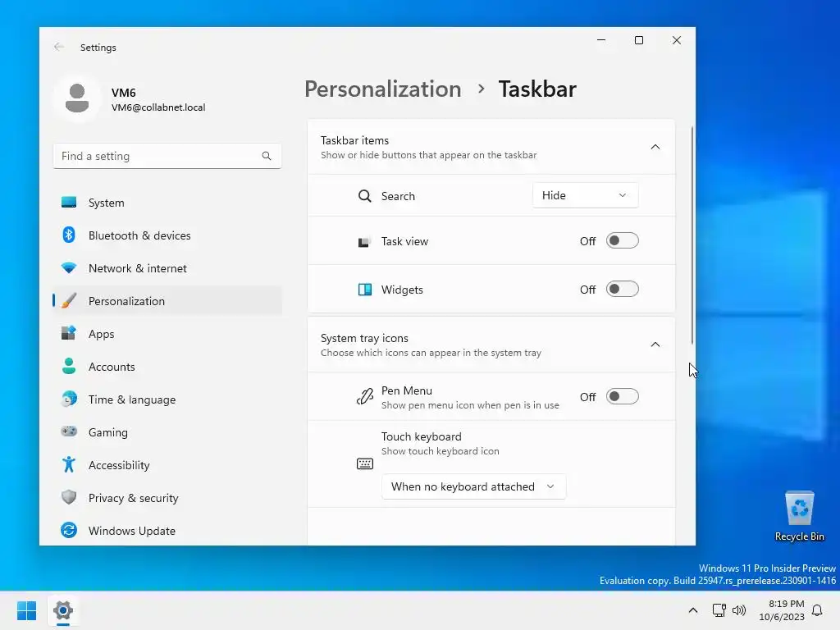This screenshot has width=840, height=630.
Task: Click the Touch keyboard icon
Action: [365, 464]
